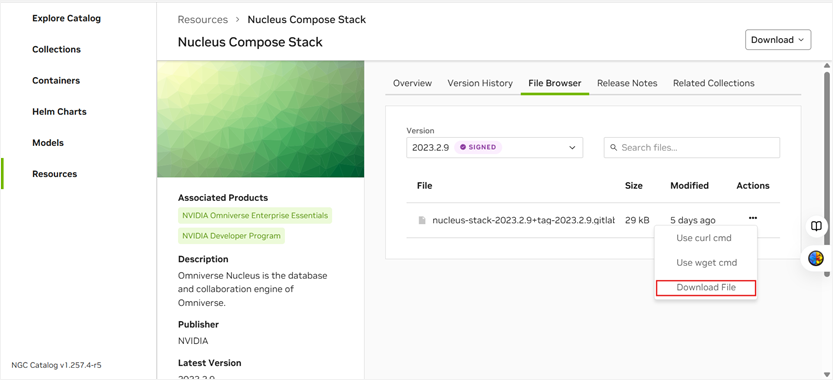Click the magnifier icon in Search files
This screenshot has height=380, width=833.
coord(614,147)
